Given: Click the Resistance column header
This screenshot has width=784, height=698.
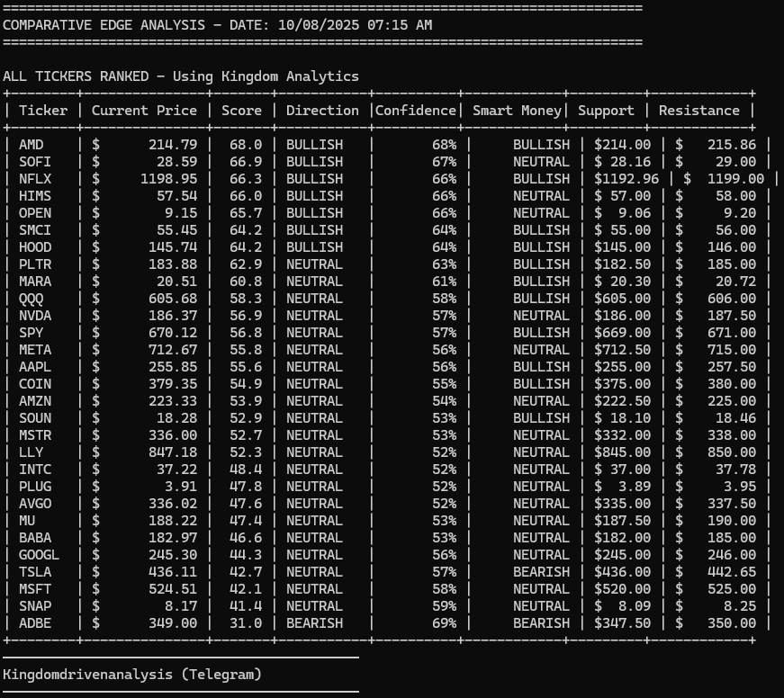Looking at the screenshot, I should point(699,111).
